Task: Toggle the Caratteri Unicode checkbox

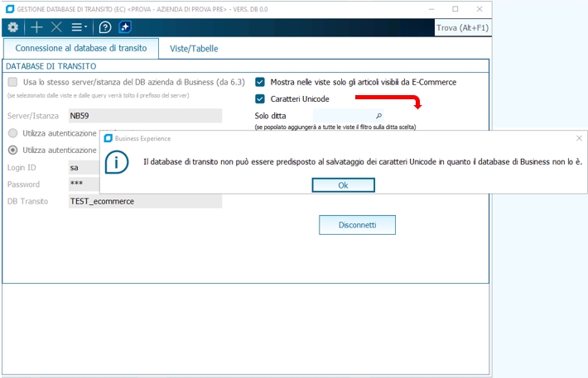Action: (x=260, y=99)
